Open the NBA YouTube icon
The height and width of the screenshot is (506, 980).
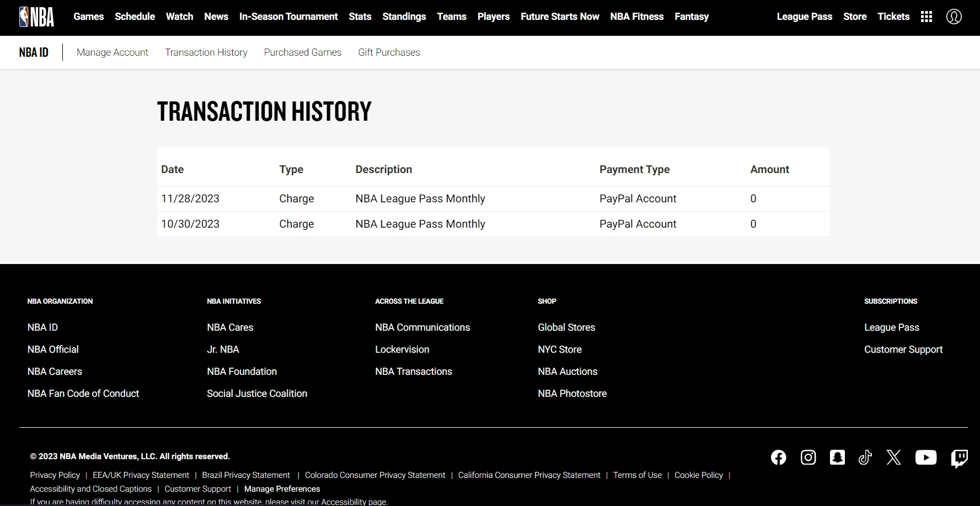(926, 457)
